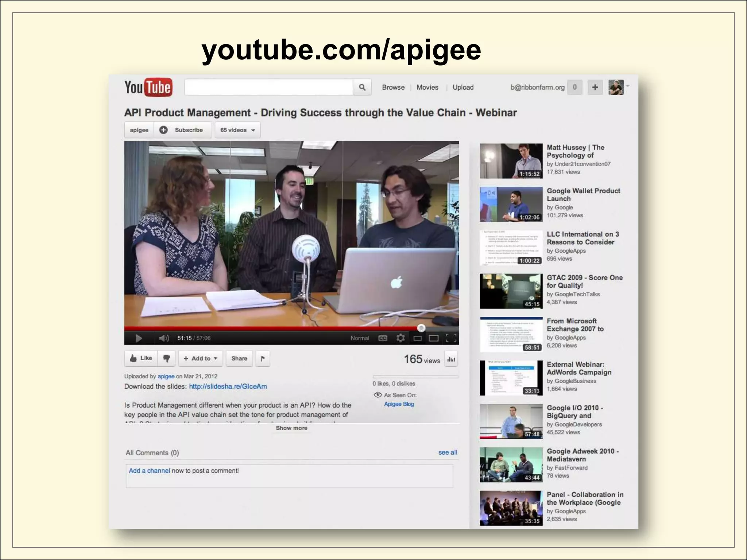Open the Upload menu item
The height and width of the screenshot is (560, 747).
[x=463, y=87]
